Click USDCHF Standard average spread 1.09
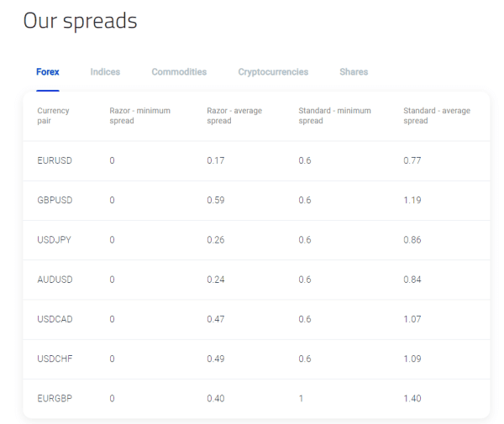 coord(412,359)
